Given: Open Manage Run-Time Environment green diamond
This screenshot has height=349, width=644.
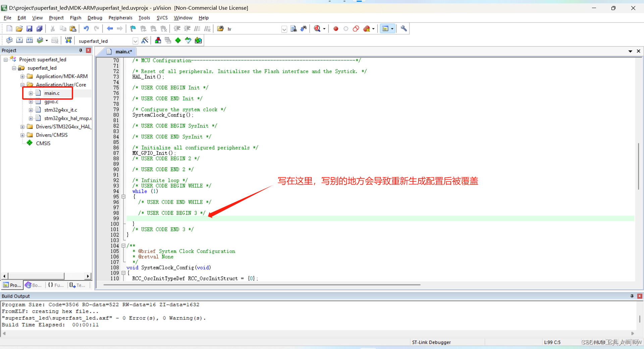Looking at the screenshot, I should pyautogui.click(x=178, y=41).
